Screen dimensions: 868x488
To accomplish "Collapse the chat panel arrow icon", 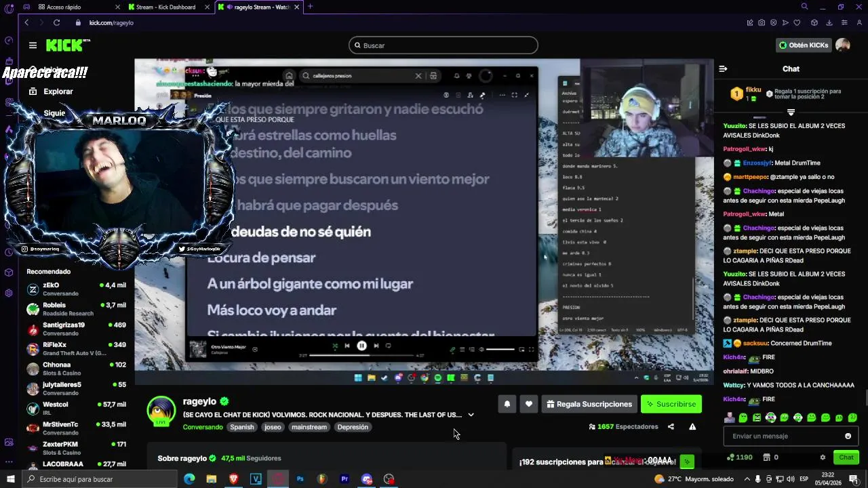I will [x=723, y=68].
